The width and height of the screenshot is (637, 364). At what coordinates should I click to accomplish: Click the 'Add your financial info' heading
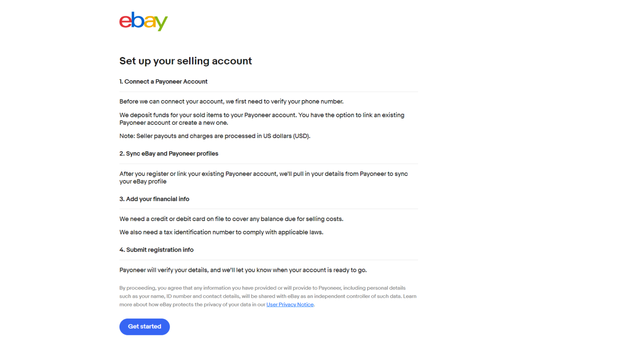[154, 199]
